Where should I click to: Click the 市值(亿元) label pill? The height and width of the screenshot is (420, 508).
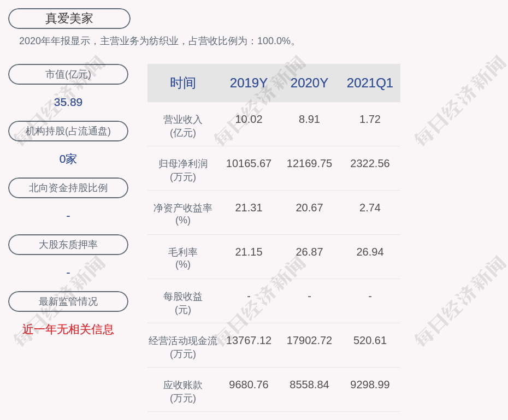(68, 74)
